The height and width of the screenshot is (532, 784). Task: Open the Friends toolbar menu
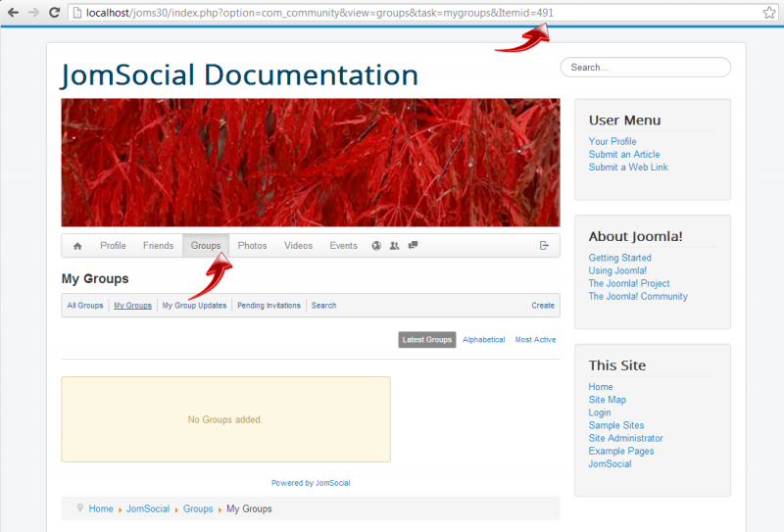click(x=158, y=246)
